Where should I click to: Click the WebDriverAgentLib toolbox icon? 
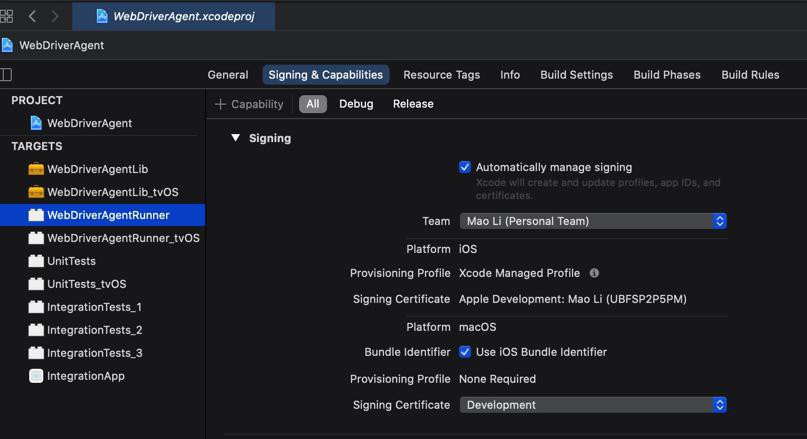click(x=36, y=169)
